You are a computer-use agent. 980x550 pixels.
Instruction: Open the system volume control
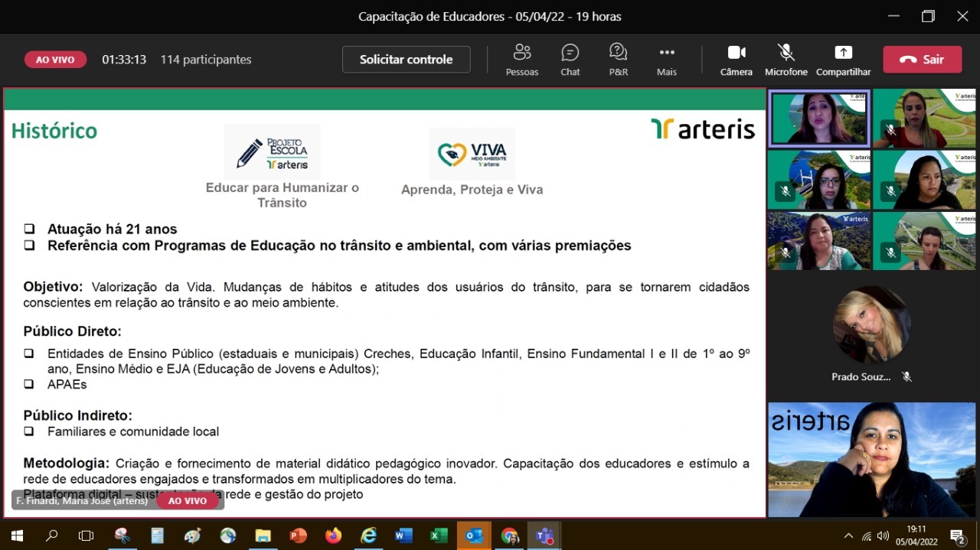point(883,535)
